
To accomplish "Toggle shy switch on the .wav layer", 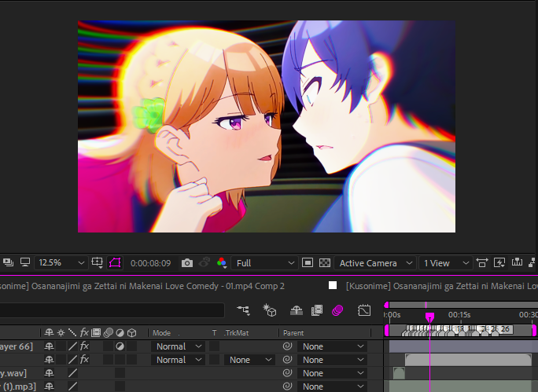I will click(49, 373).
